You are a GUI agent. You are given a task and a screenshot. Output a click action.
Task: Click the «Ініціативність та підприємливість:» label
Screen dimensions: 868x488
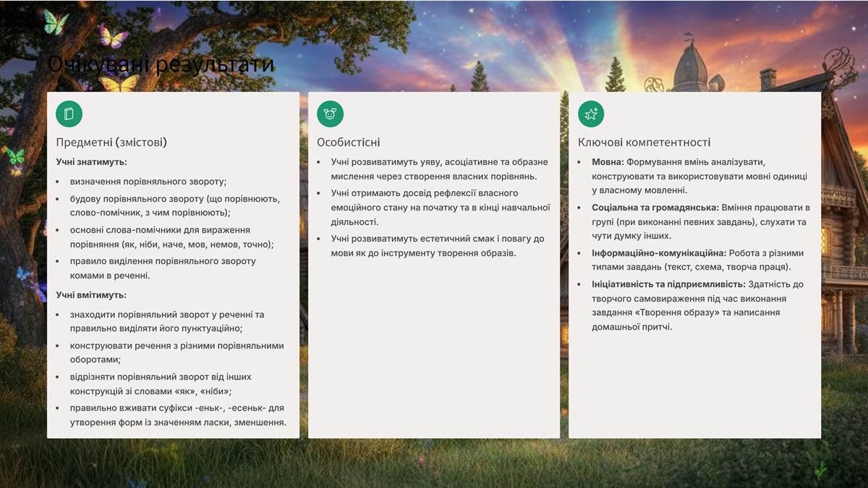(x=668, y=284)
